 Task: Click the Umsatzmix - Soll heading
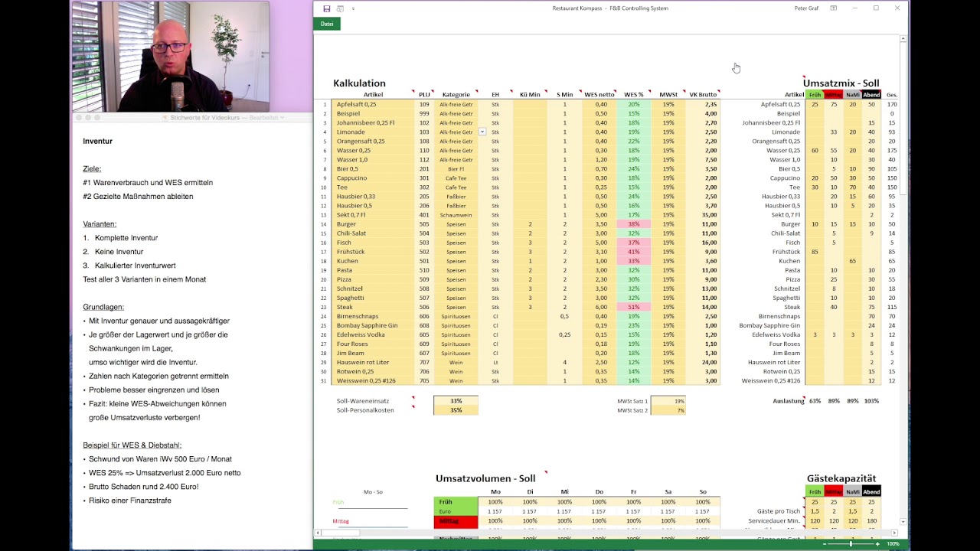tap(841, 83)
